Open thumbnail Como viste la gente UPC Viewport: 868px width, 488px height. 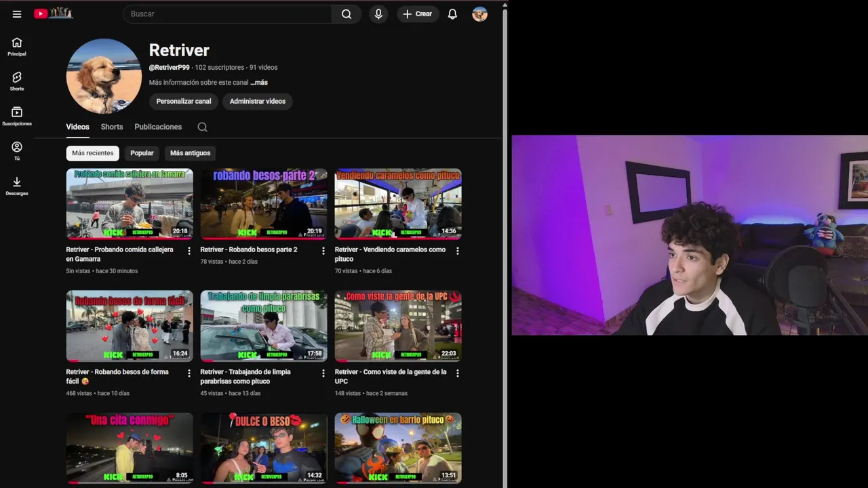(x=398, y=326)
